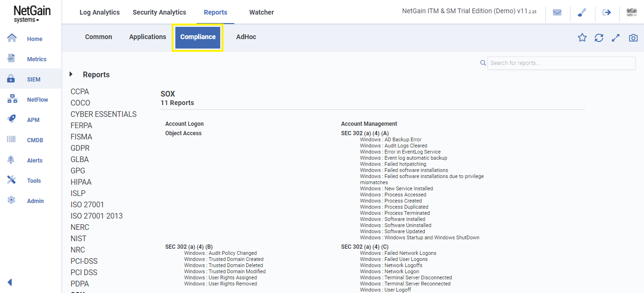Open the APM rocket icon

(x=12, y=119)
